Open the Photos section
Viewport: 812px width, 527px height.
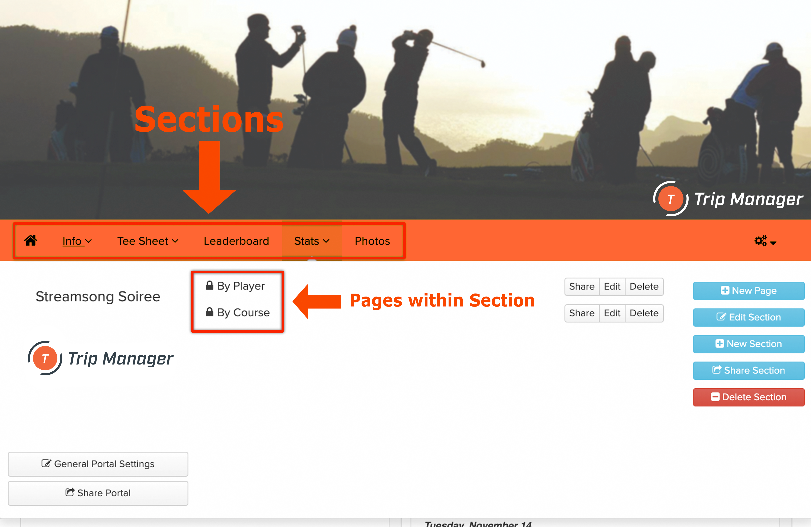tap(372, 241)
